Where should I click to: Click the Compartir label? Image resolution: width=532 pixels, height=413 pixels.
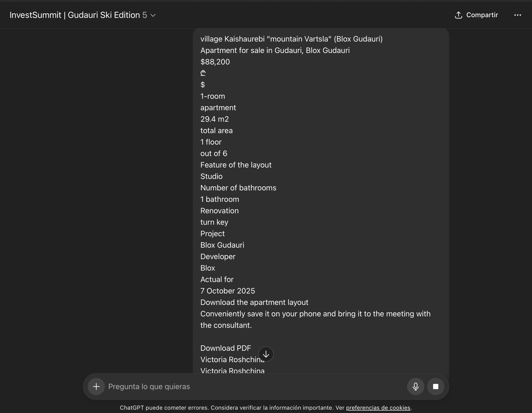[x=482, y=15]
